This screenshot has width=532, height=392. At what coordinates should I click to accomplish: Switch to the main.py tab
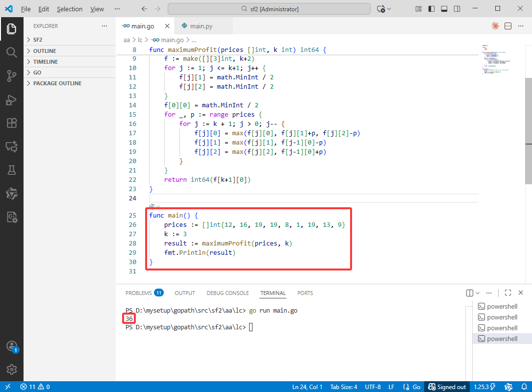pos(203,26)
